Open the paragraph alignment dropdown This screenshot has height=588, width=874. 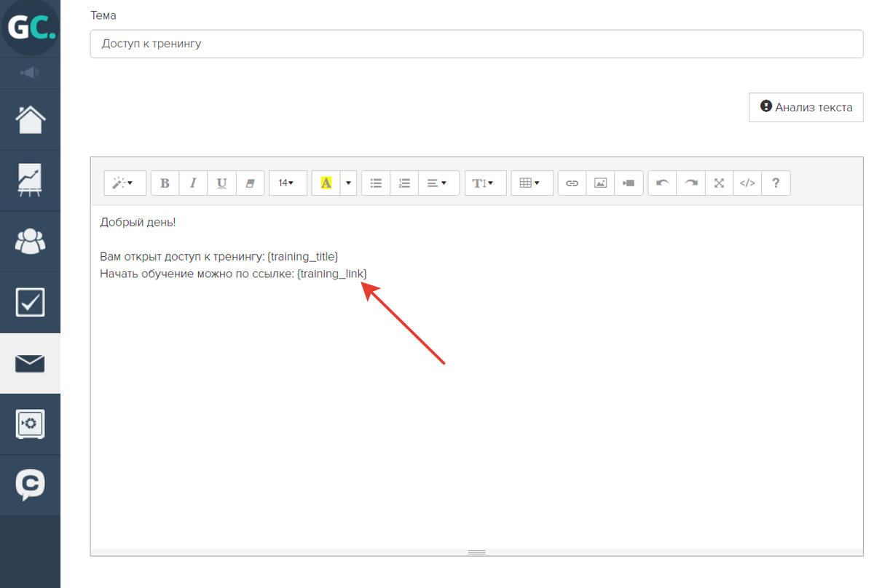(x=439, y=183)
